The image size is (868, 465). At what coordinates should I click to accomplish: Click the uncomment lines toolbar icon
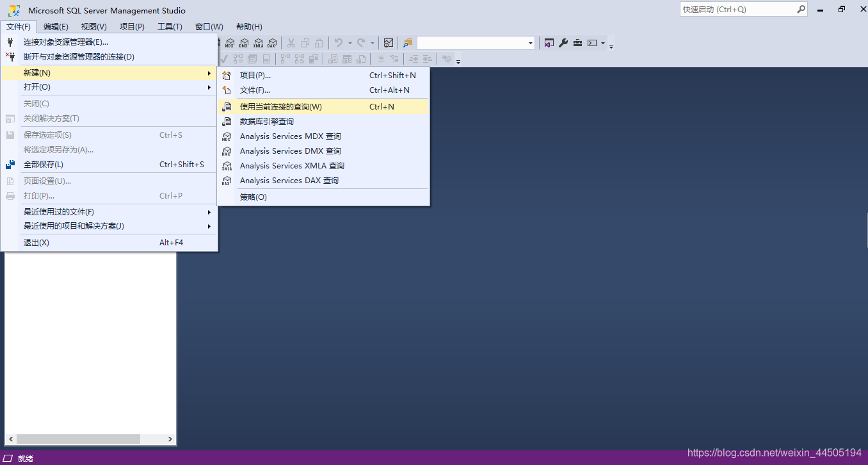tap(394, 59)
